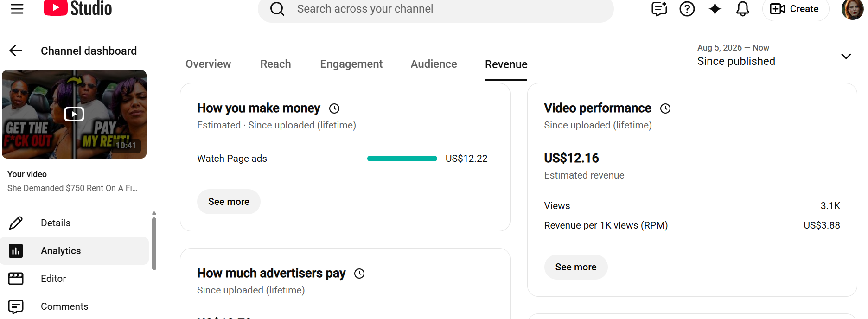Click the Create button

pyautogui.click(x=796, y=9)
